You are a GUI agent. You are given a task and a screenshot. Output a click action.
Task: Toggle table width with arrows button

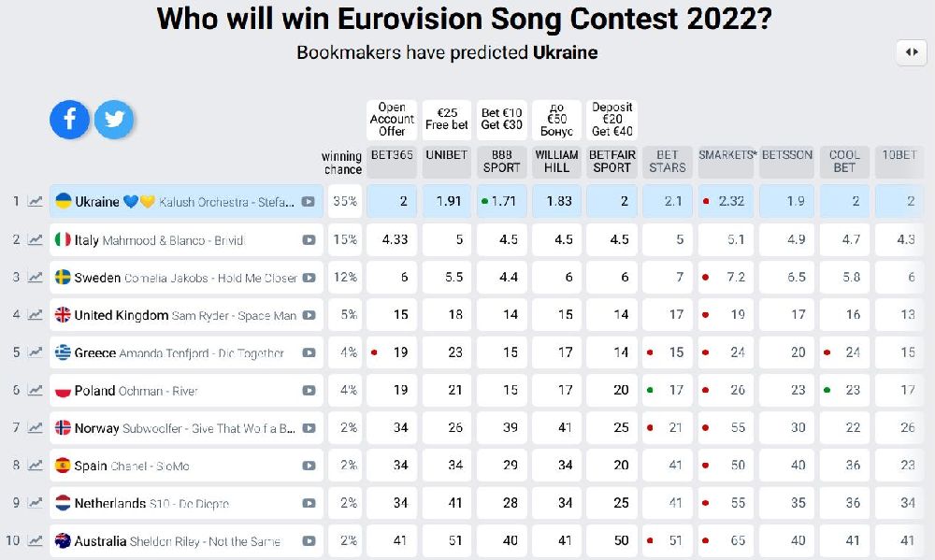(x=912, y=52)
